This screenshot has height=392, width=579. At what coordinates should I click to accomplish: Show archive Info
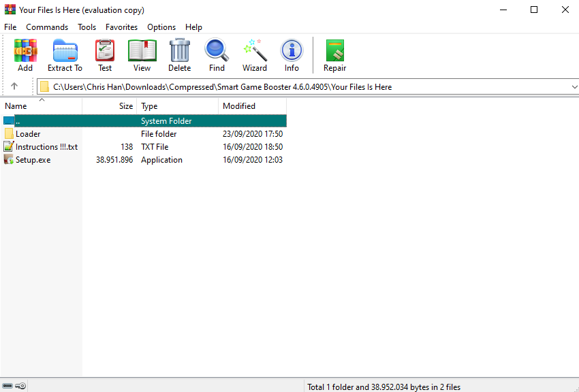292,50
